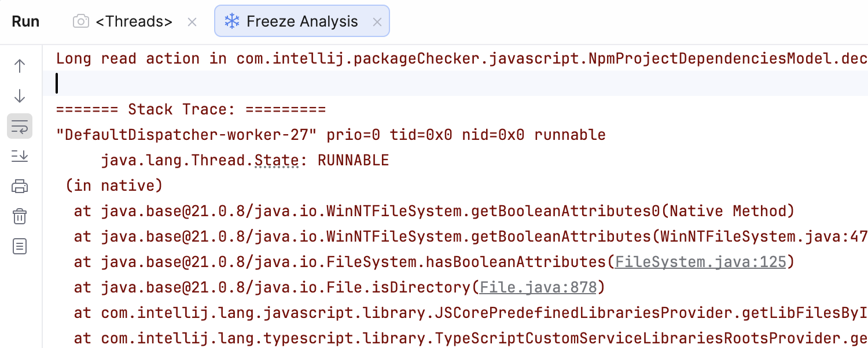
Task: Click the underlined State word
Action: point(277,160)
